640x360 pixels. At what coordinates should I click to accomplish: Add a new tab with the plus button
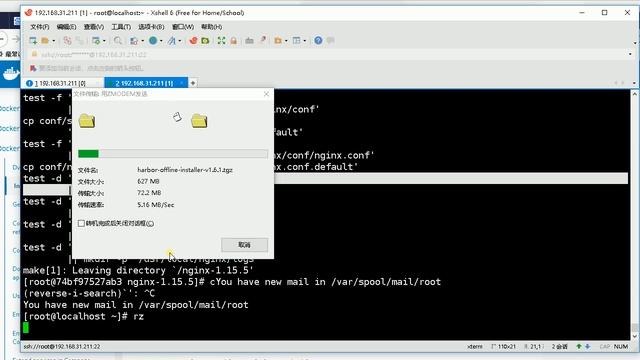coord(193,83)
